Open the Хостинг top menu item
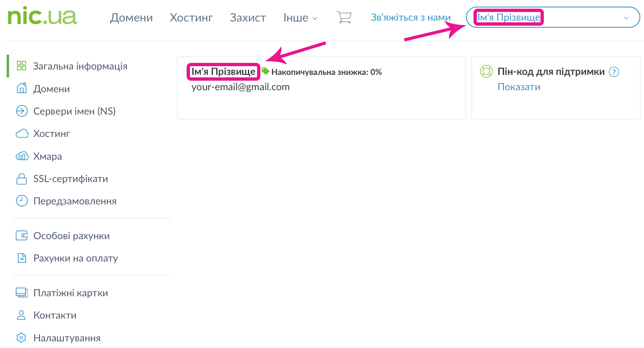The height and width of the screenshot is (348, 644). 191,18
